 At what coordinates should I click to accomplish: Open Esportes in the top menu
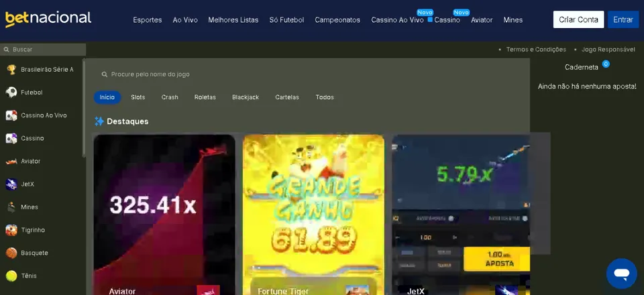pos(148,19)
